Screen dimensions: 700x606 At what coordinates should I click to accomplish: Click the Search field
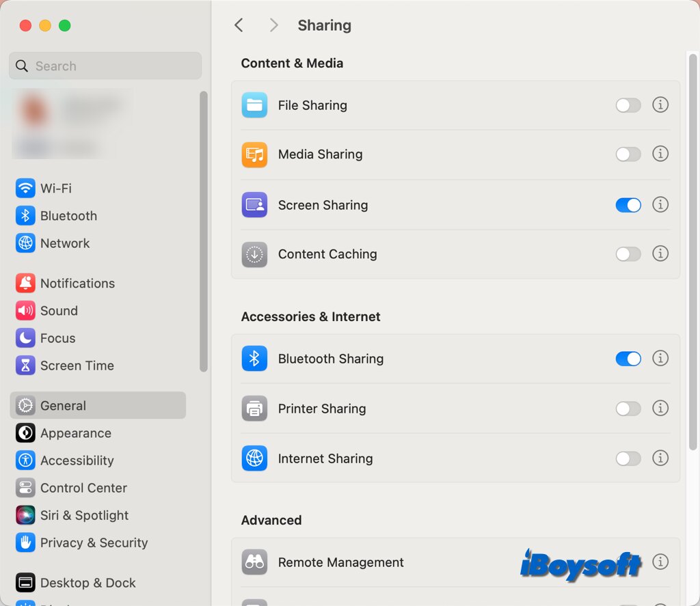[105, 66]
